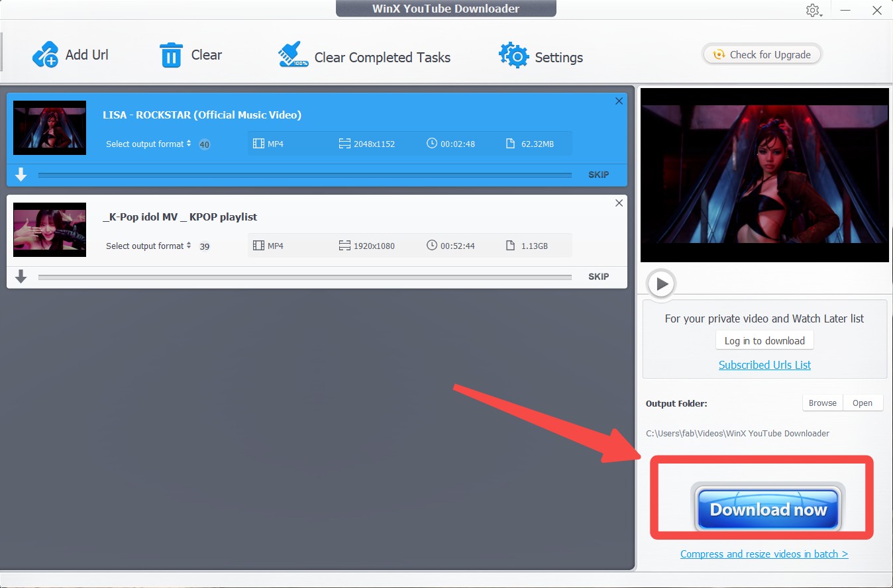Open output format selector for K-Pop idol MV
The image size is (893, 588).
[x=148, y=246]
